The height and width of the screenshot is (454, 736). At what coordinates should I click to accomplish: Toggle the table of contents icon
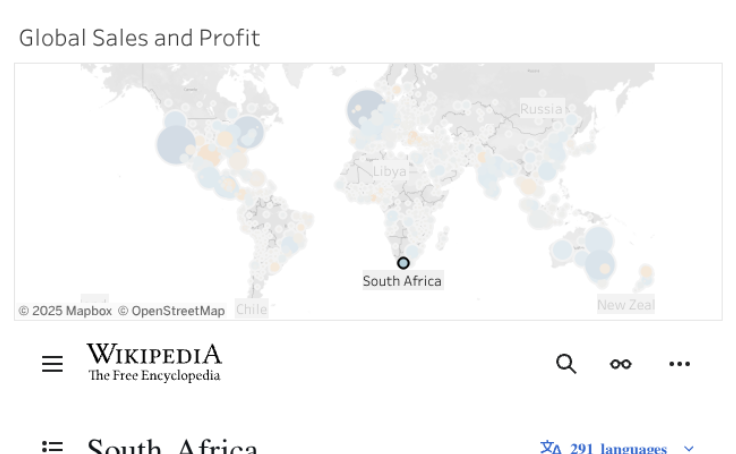click(52, 447)
